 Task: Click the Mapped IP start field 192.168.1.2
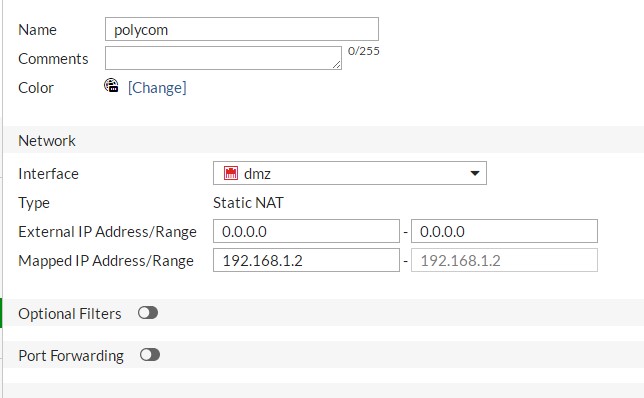click(306, 260)
